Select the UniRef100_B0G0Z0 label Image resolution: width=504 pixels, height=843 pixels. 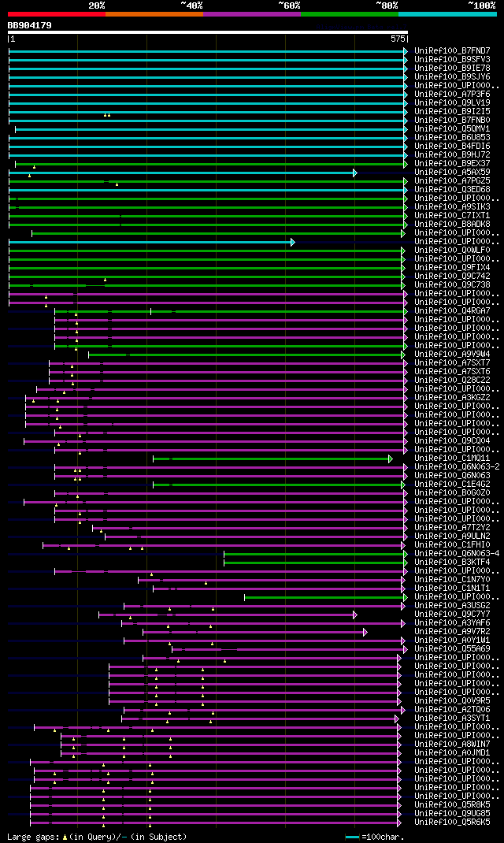452,493
